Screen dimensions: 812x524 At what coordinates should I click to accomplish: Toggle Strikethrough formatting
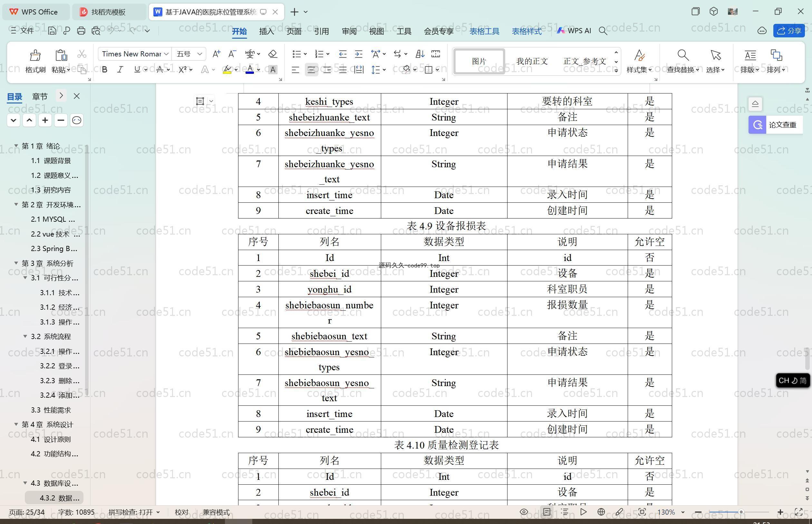159,69
